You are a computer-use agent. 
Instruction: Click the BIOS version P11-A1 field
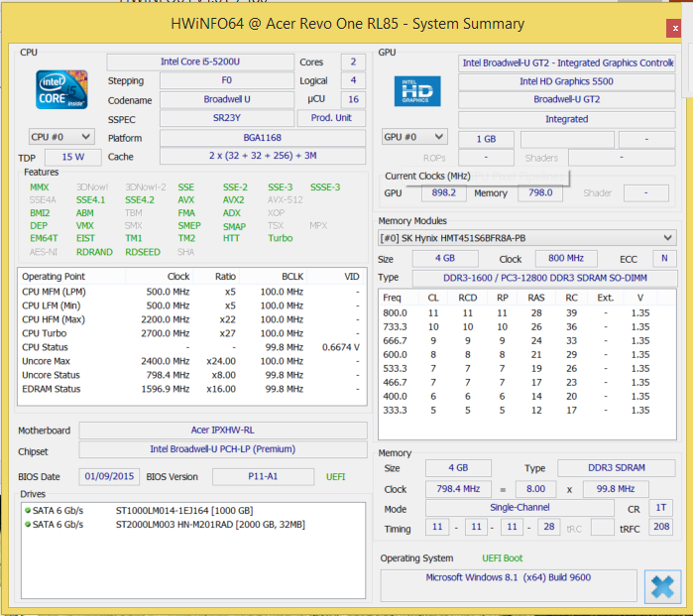(263, 476)
